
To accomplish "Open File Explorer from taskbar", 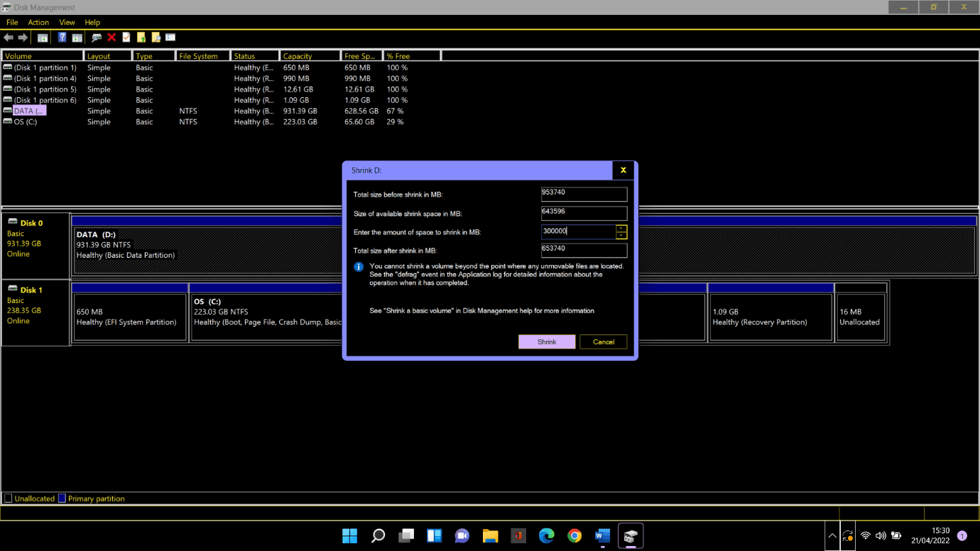I will pyautogui.click(x=490, y=535).
